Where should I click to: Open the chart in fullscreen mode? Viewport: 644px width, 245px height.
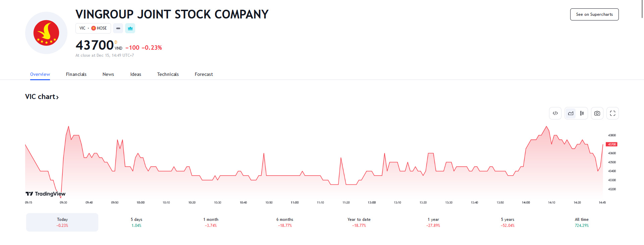(612, 113)
